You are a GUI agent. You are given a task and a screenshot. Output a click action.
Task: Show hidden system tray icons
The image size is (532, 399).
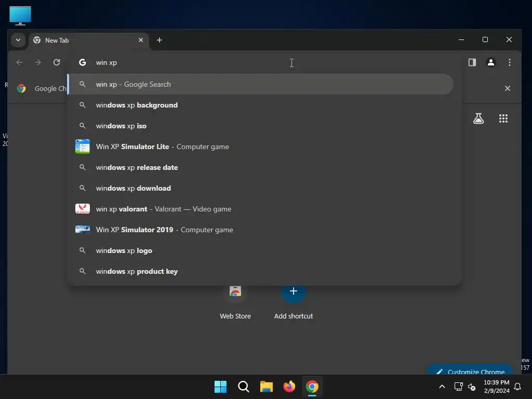tap(442, 387)
